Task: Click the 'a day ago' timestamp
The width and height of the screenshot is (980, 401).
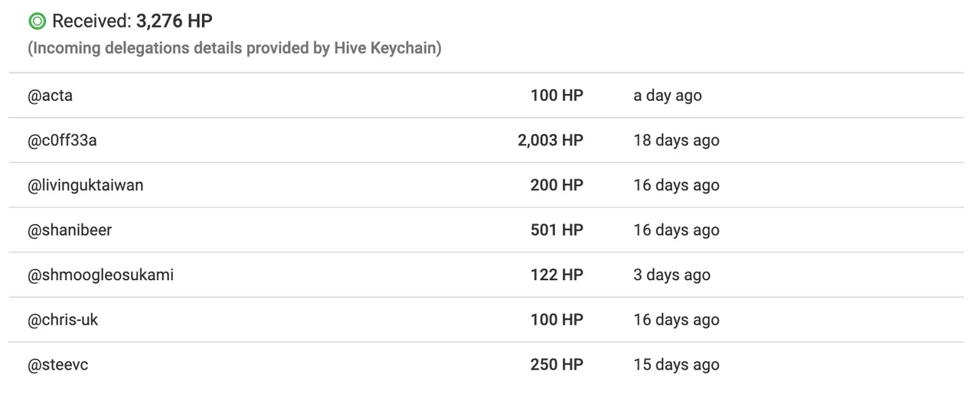Action: 668,96
